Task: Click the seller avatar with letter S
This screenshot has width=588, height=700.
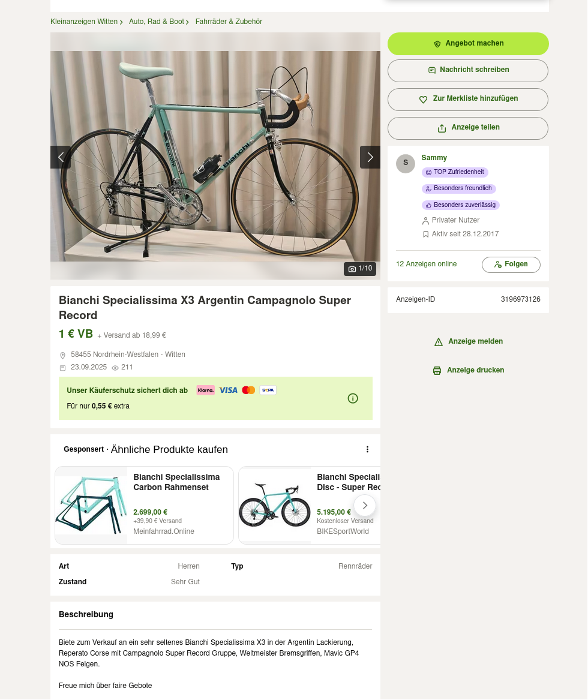Action: point(406,163)
